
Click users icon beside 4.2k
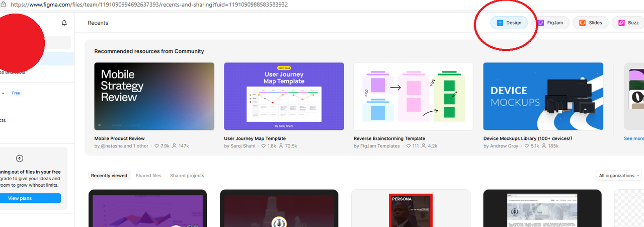click(424, 146)
